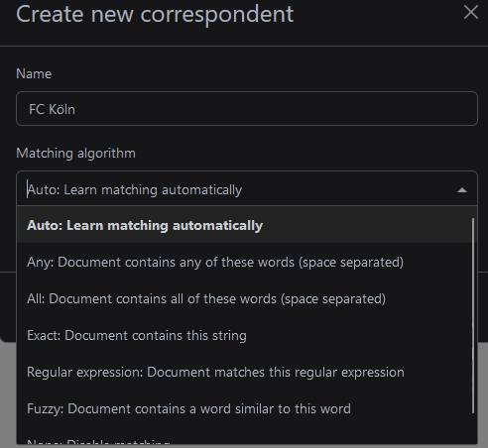Click the 'space separated' text in Any option

click(351, 263)
